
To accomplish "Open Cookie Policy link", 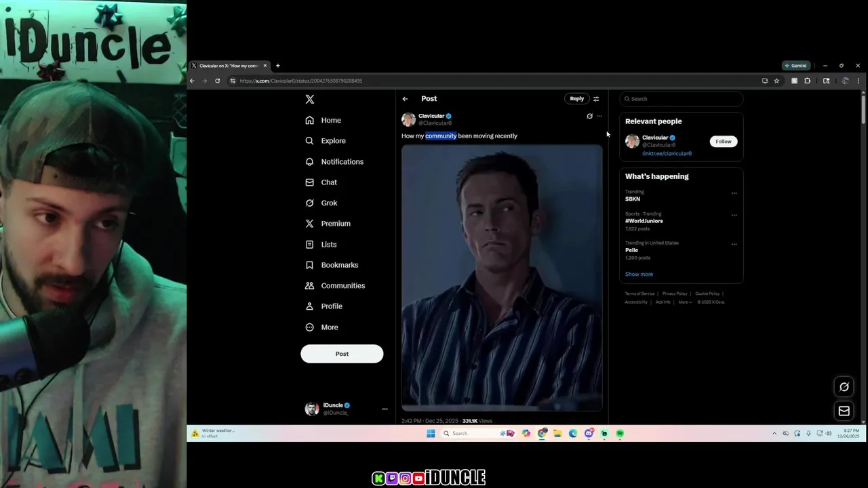I will 707,293.
